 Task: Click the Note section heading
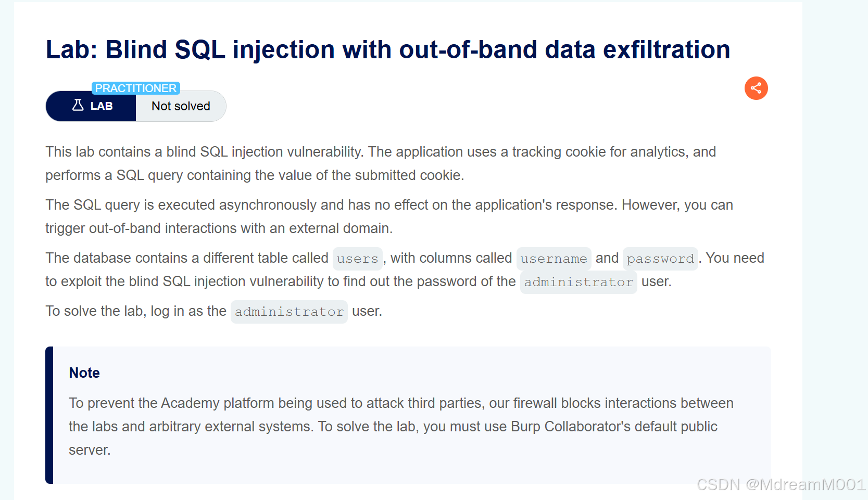[x=84, y=373]
